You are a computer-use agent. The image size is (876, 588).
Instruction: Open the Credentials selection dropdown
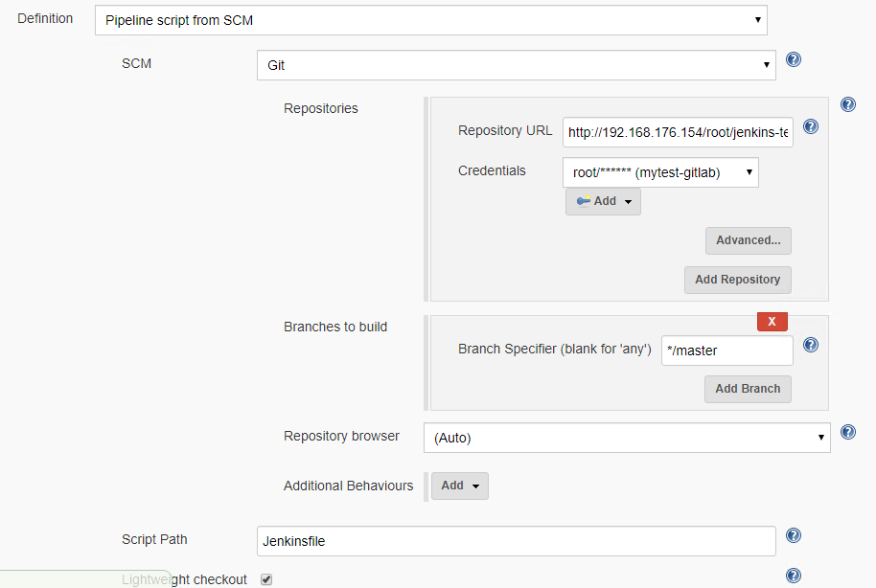pos(660,172)
